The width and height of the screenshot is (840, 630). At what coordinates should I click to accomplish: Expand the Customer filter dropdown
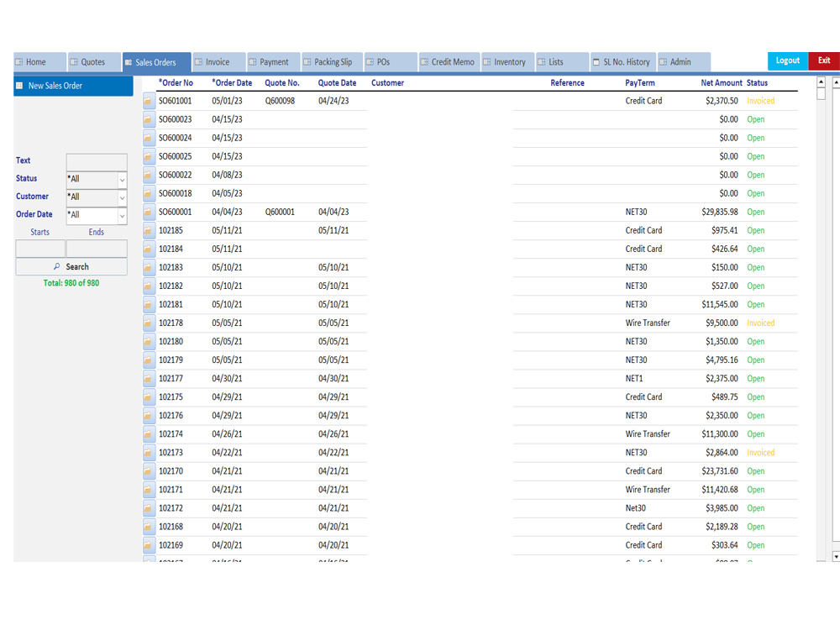122,197
